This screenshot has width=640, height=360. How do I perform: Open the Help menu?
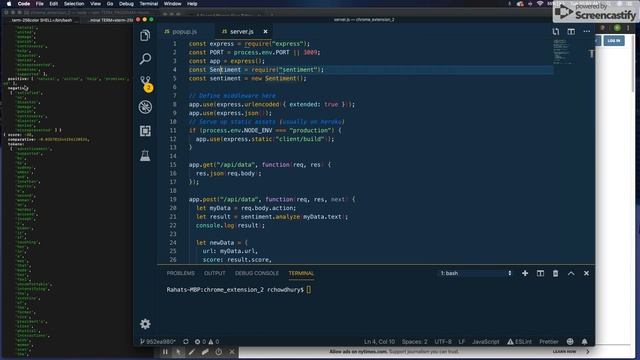click(x=192, y=4)
